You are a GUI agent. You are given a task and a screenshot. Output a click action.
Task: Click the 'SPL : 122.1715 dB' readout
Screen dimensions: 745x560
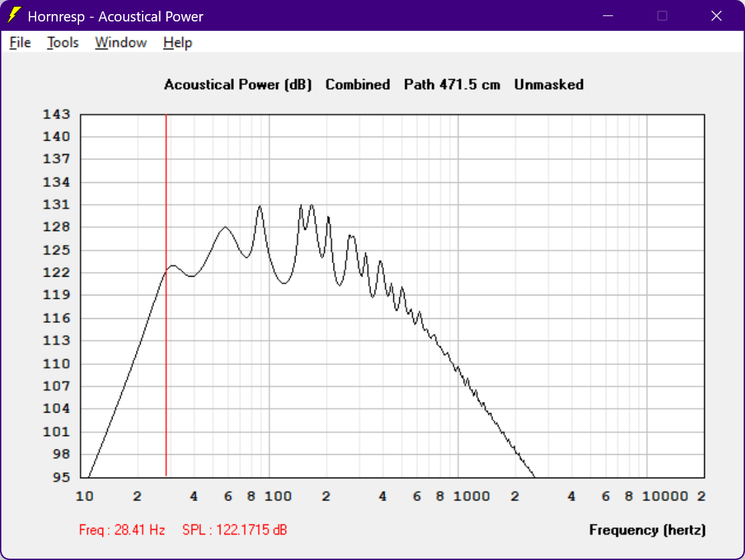[x=234, y=530]
